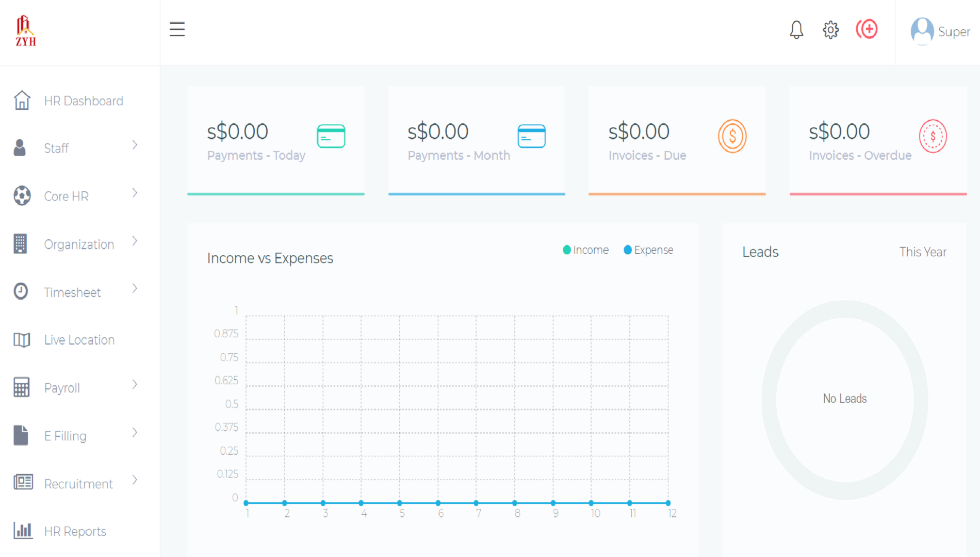Select the Core HR menu label
Viewport: 980px width, 557px height.
tap(66, 196)
